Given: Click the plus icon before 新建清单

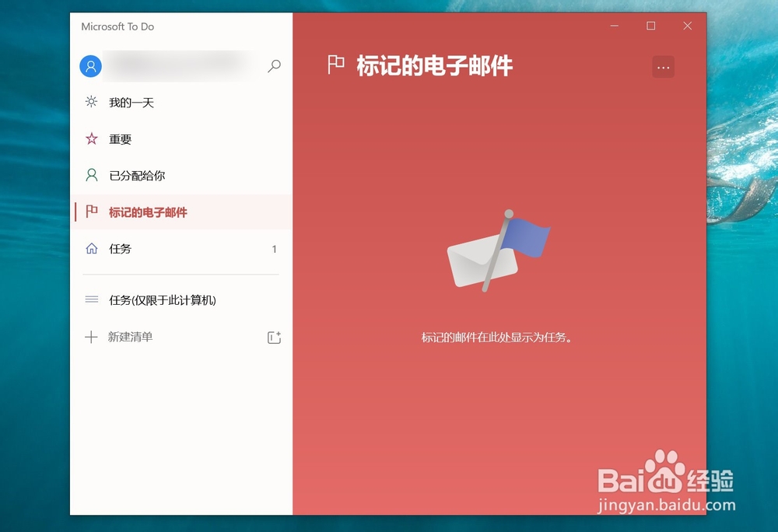Looking at the screenshot, I should (x=91, y=337).
